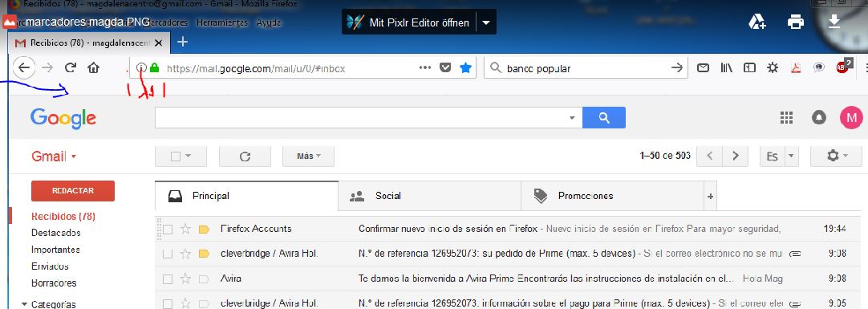Open Adblock Plus extension icon

pos(842,67)
